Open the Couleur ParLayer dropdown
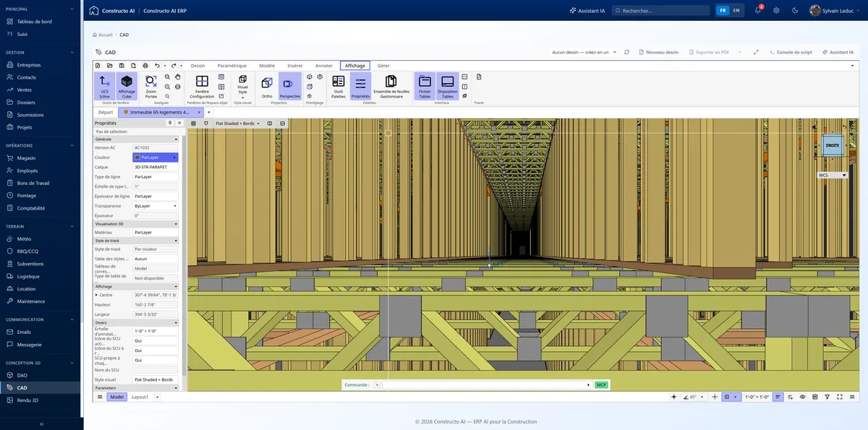This screenshot has width=868, height=430. 156,157
